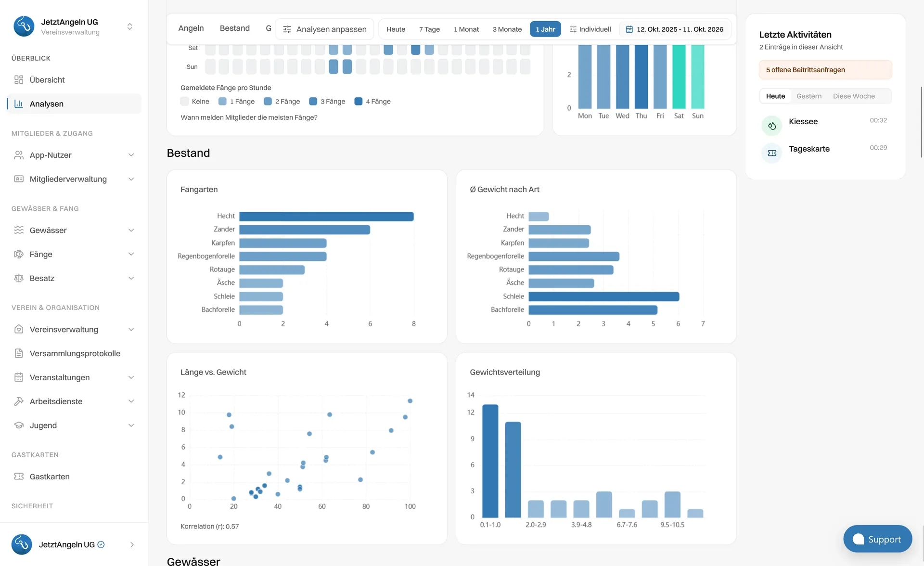This screenshot has height=566, width=924.
Task: Switch to the Bestand tab
Action: 235,28
